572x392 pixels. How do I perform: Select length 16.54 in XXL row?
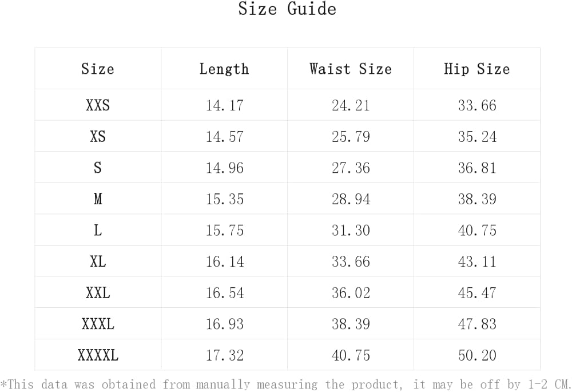pyautogui.click(x=224, y=293)
